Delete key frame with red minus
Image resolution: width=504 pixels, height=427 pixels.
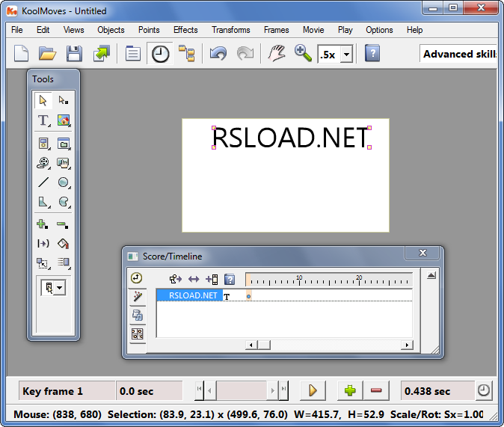[376, 391]
